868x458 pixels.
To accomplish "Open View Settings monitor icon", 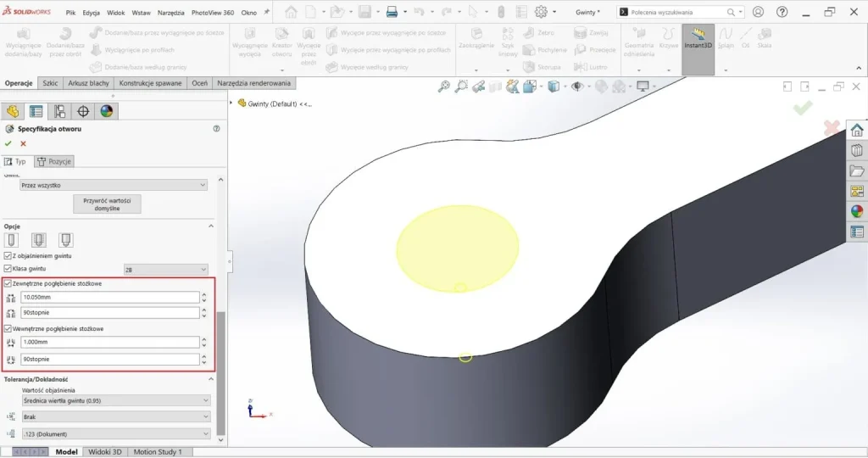I will tap(643, 87).
